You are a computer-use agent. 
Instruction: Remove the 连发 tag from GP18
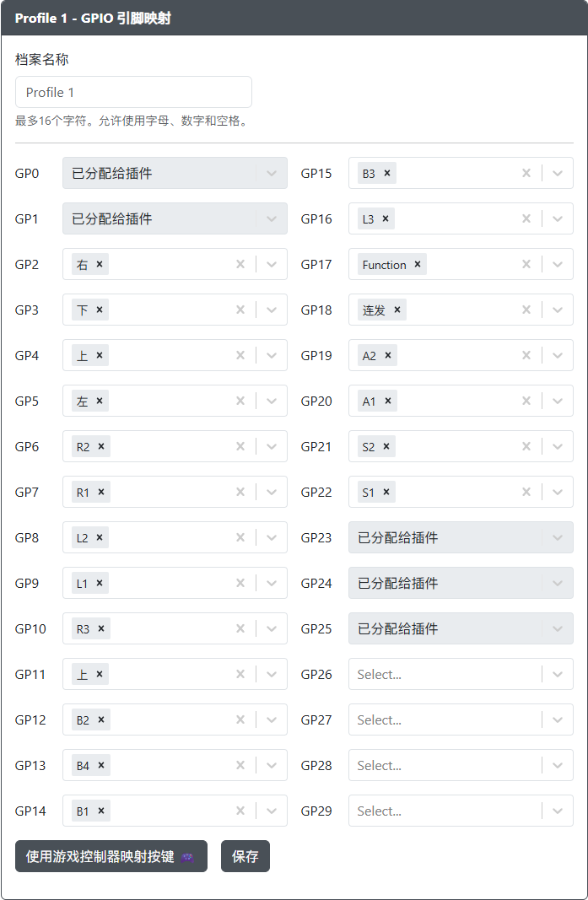tap(397, 310)
